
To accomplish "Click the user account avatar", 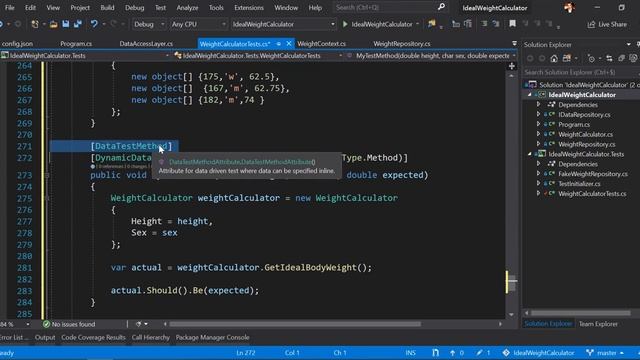I will click(569, 7).
